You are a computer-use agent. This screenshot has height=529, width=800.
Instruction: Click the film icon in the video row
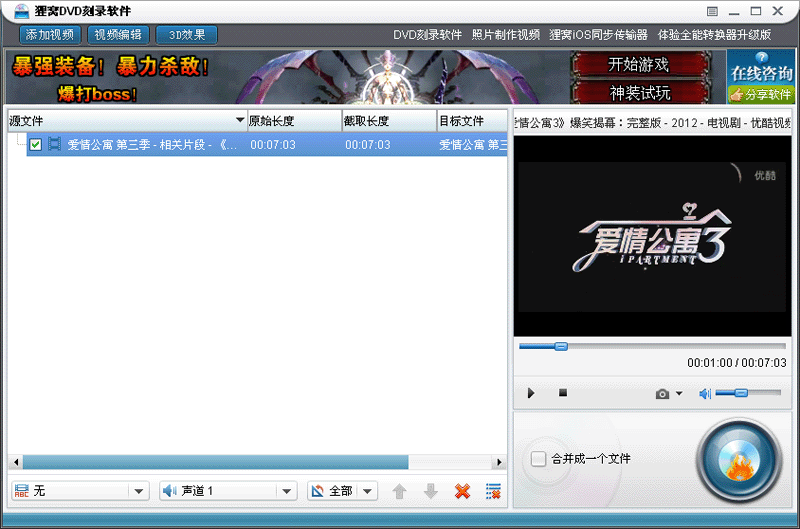click(54, 144)
